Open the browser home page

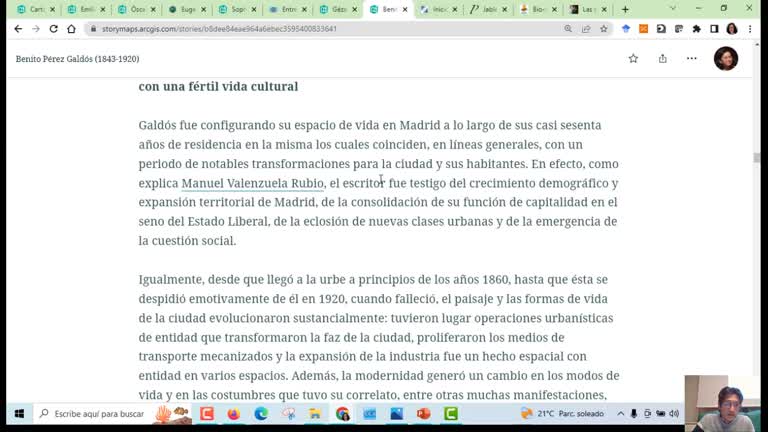pos(72,29)
